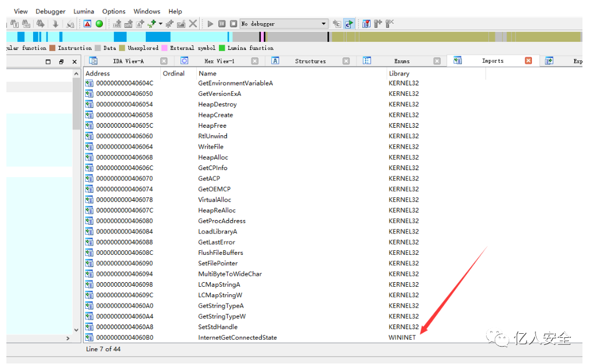Screen dimensions: 590x364
Task: Close the Enums tab
Action: (x=437, y=61)
